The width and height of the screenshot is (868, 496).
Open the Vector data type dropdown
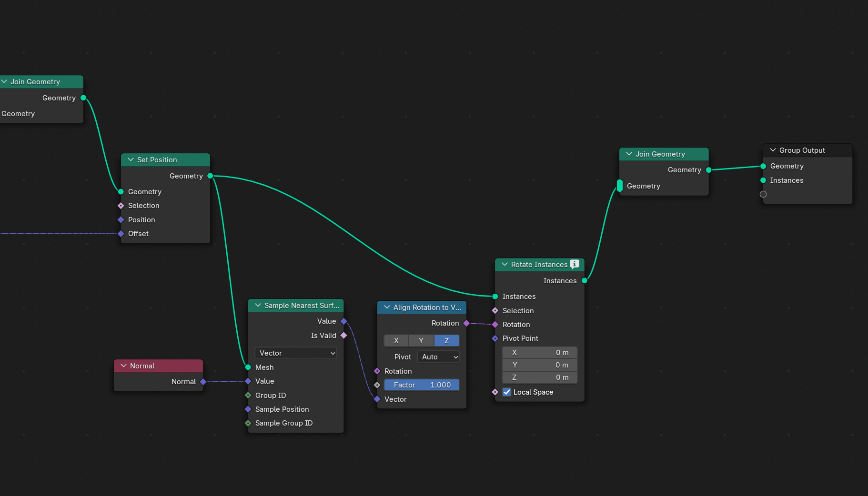tap(296, 353)
